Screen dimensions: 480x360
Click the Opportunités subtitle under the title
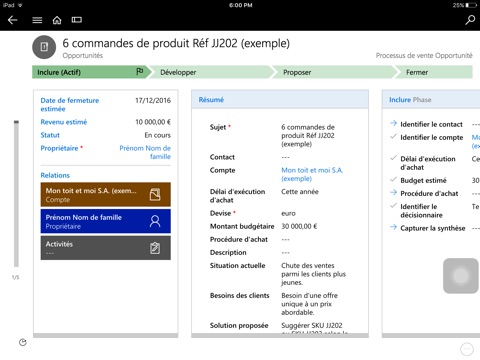coord(83,55)
